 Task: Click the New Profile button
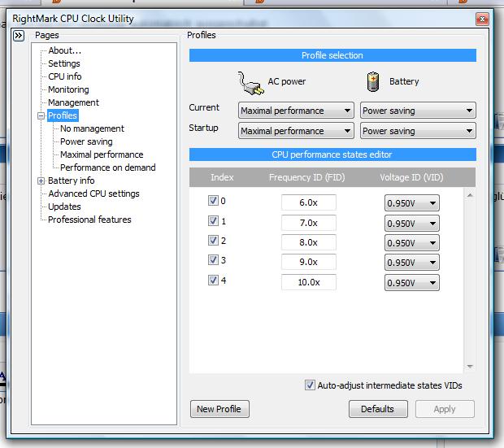(219, 409)
